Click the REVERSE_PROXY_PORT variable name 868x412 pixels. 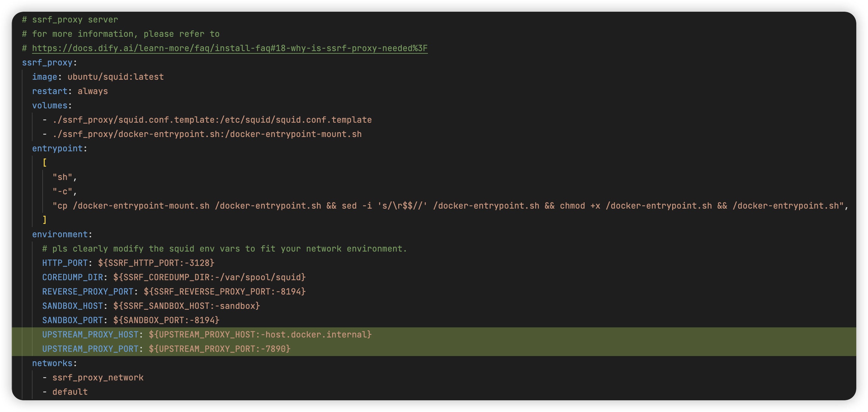pos(88,292)
